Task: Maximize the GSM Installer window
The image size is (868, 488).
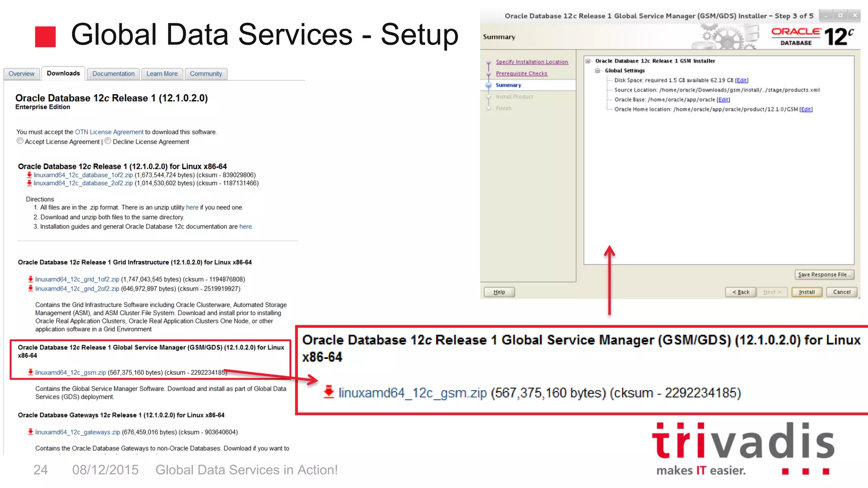Action: [840, 16]
